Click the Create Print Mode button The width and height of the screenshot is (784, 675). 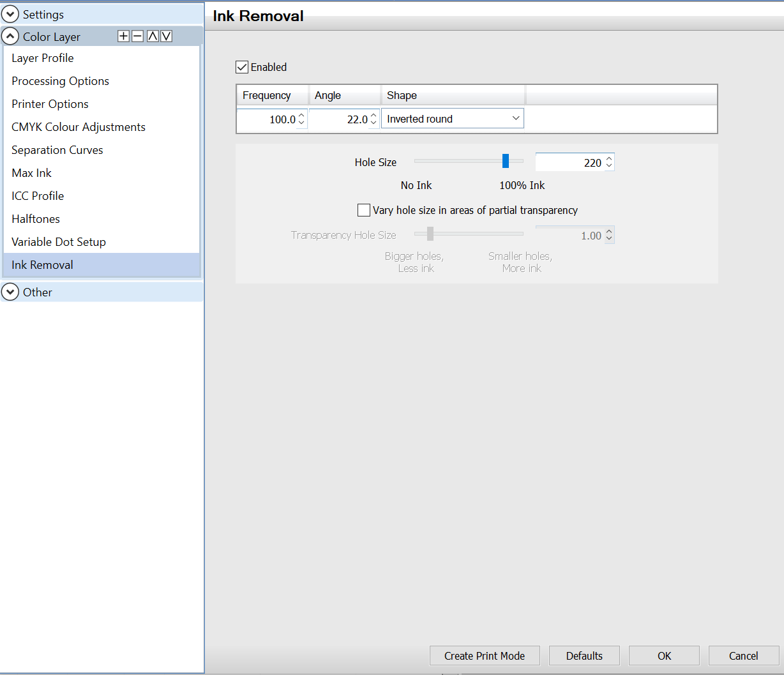pos(485,656)
